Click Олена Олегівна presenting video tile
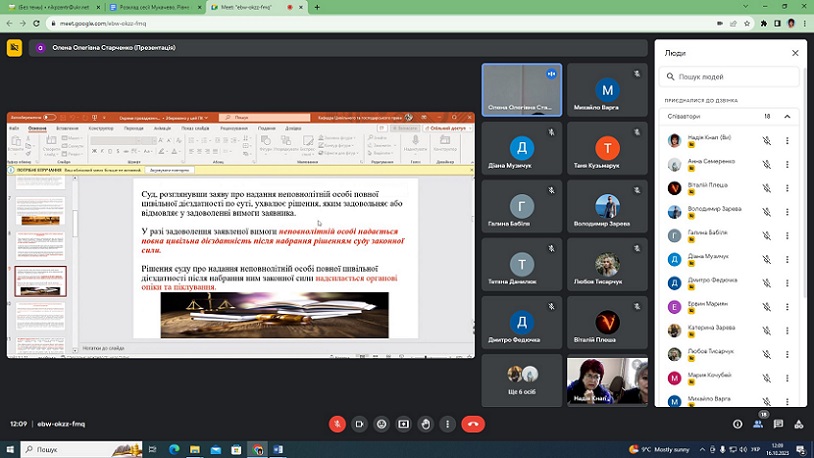The image size is (814, 458). pos(522,90)
